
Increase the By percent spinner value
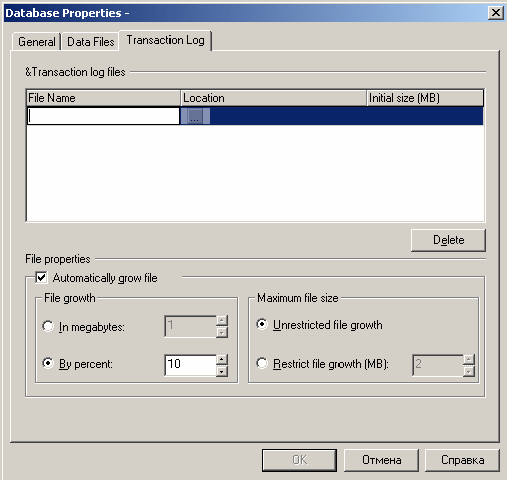[222, 359]
